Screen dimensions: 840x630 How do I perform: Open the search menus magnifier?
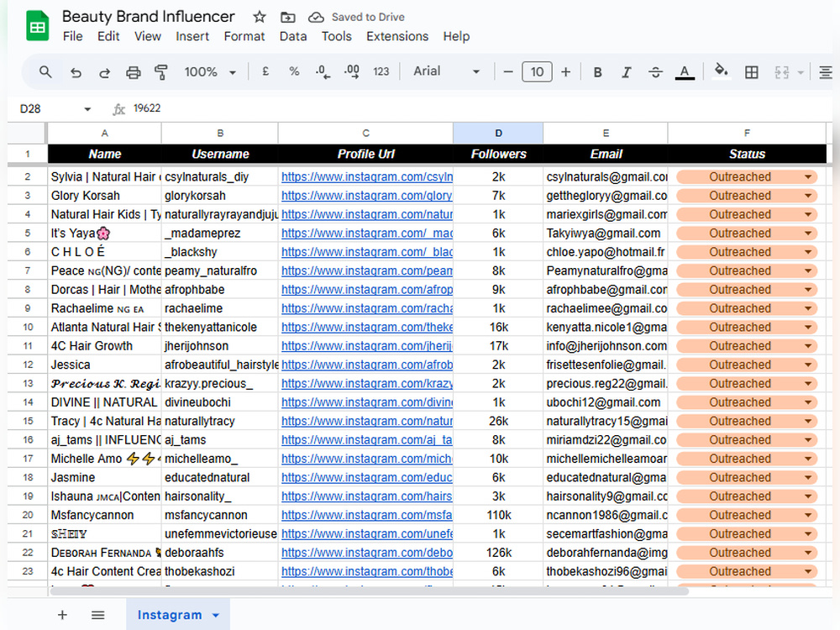tap(45, 71)
